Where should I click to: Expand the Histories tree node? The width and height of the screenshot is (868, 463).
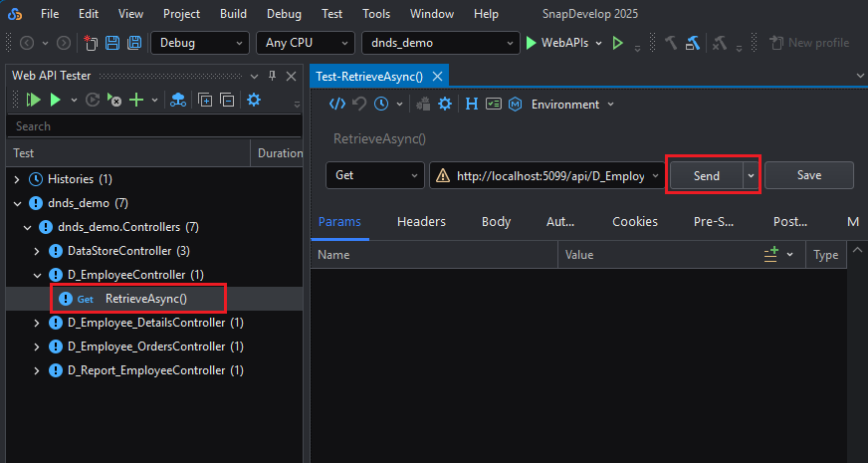(17, 179)
